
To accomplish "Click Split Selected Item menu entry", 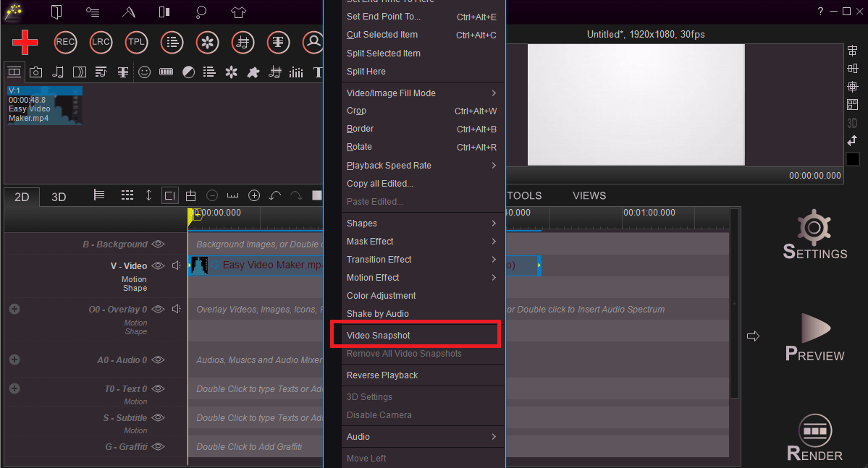I will click(x=422, y=53).
